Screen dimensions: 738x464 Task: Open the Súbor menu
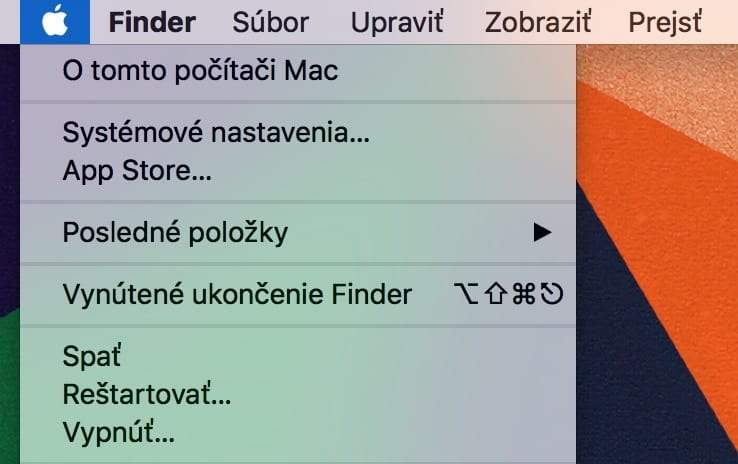point(271,22)
